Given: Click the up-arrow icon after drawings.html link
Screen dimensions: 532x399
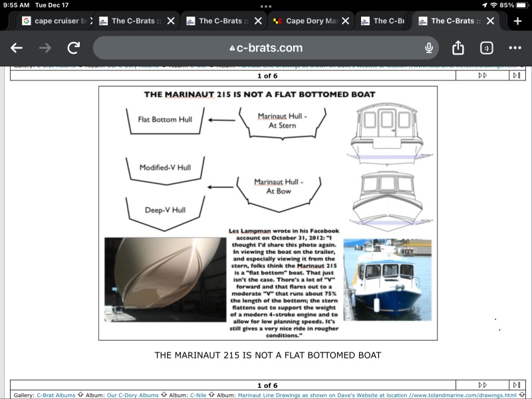Looking at the screenshot, I should pos(522,394).
